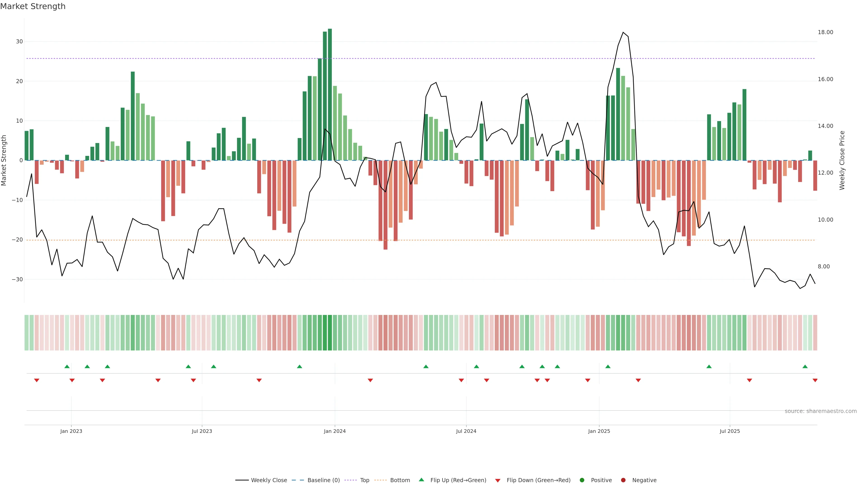868x488 pixels.
Task: Click the Market Strength chart title
Action: point(33,6)
